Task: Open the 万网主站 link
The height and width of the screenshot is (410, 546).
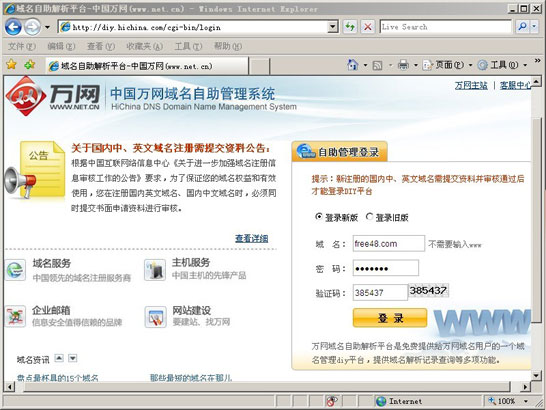Action: pyautogui.click(x=471, y=85)
